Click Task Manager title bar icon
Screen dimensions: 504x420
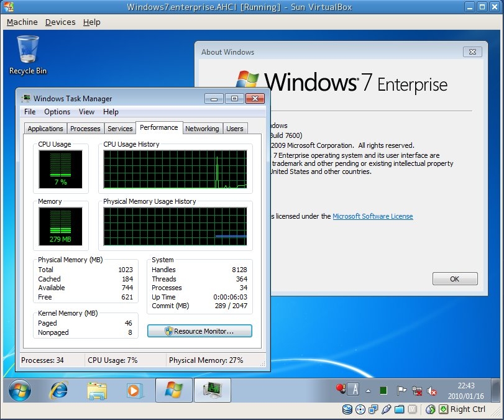click(x=26, y=98)
